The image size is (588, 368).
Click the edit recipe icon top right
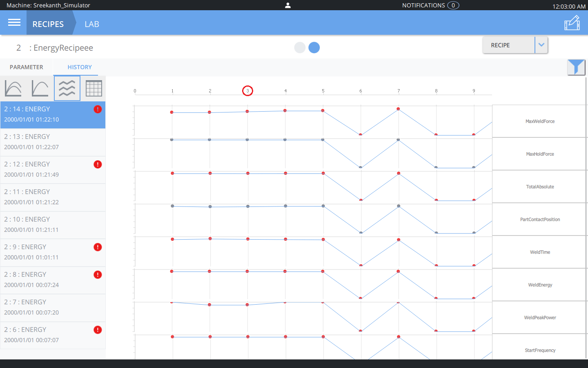(x=572, y=23)
